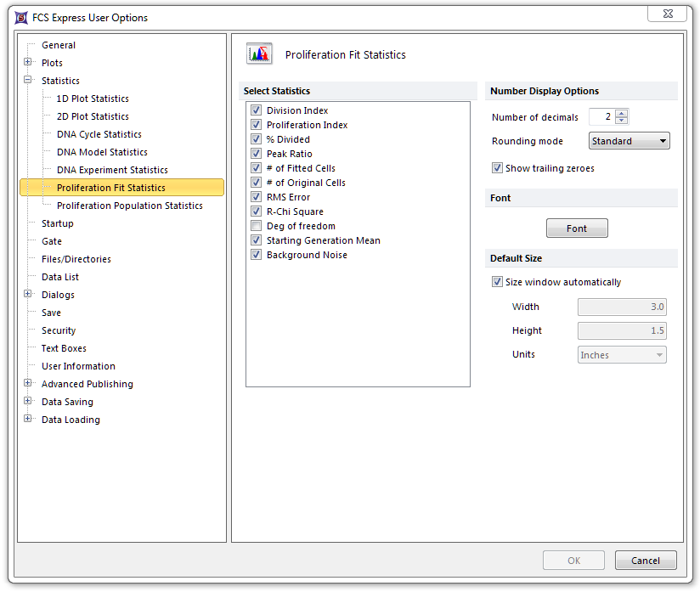This screenshot has width=700, height=592.
Task: Enable the Deg of freedom checkbox
Action: [x=257, y=226]
